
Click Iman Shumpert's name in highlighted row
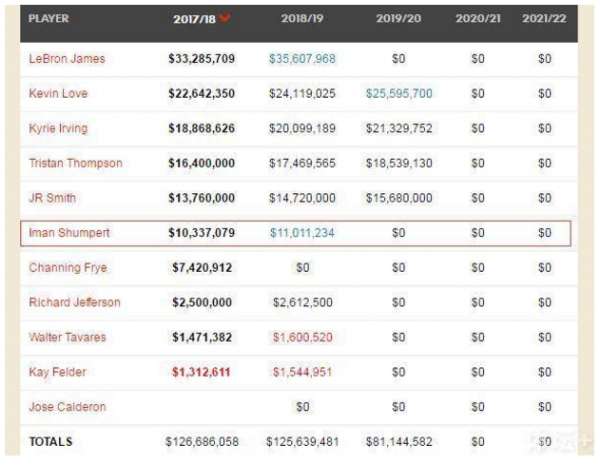click(x=69, y=233)
